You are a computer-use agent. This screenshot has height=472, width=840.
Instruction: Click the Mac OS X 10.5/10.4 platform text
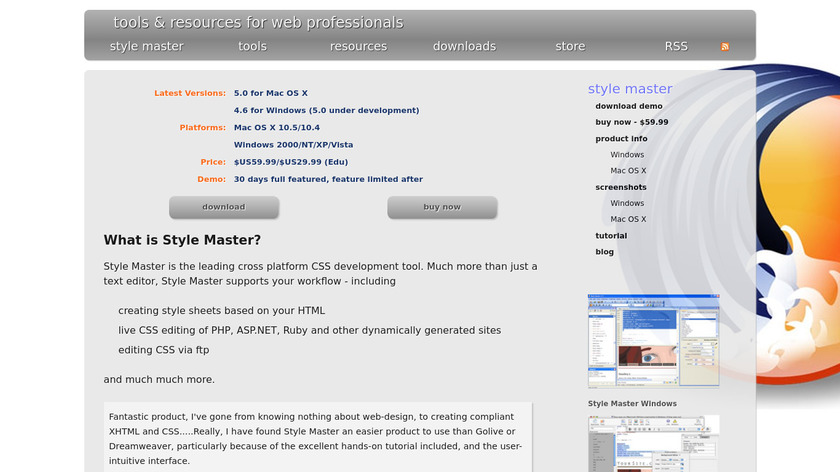point(276,128)
